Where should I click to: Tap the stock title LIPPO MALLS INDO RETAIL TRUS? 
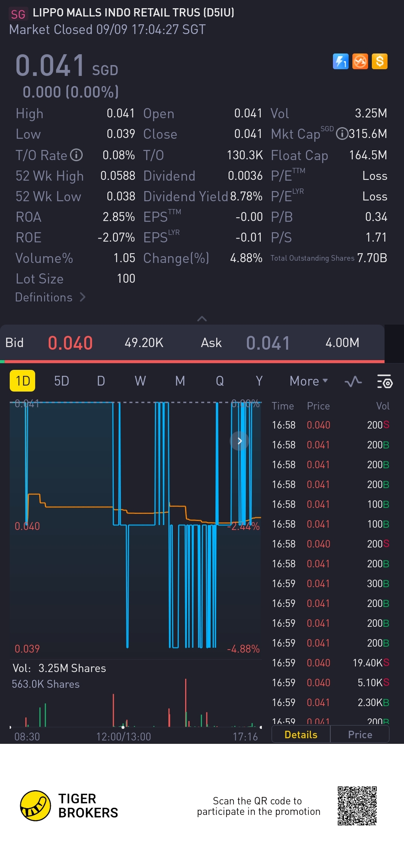[x=134, y=12]
